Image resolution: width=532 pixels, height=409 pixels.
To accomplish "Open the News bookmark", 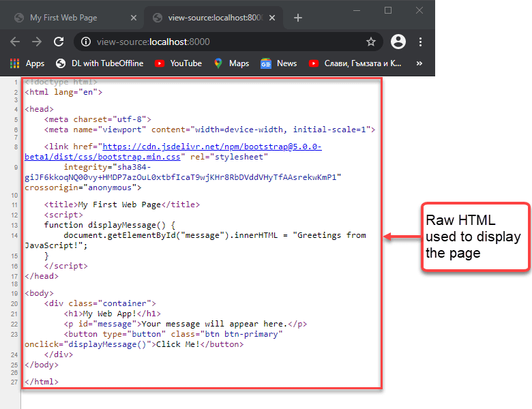I will 278,63.
